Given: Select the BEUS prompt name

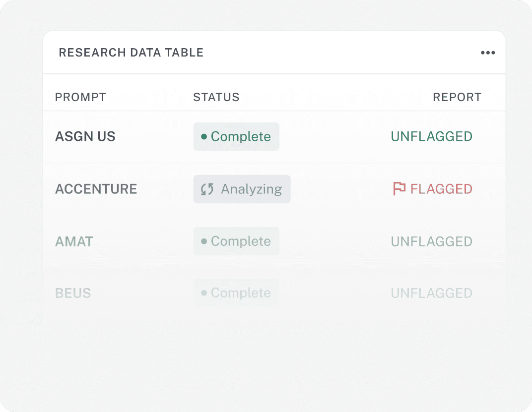Looking at the screenshot, I should click(x=73, y=293).
